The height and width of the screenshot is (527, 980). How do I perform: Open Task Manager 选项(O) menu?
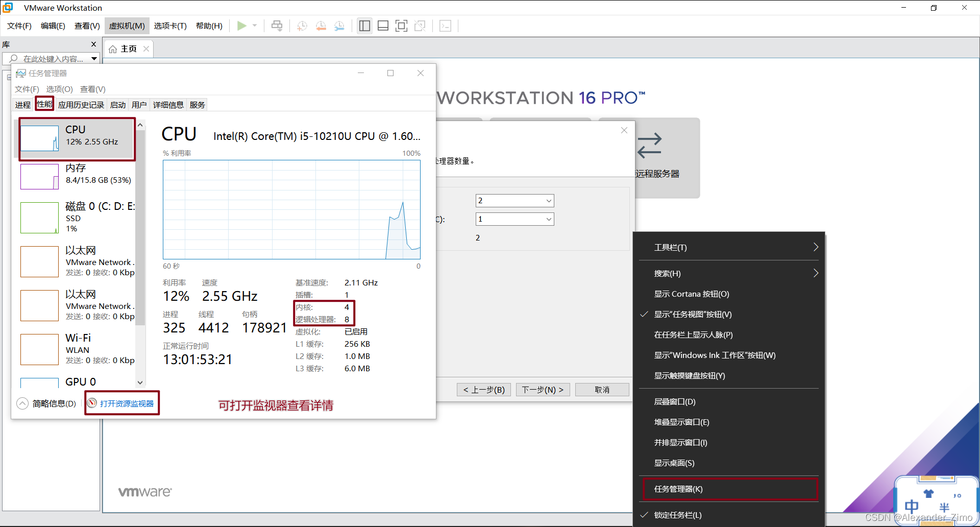(60, 89)
